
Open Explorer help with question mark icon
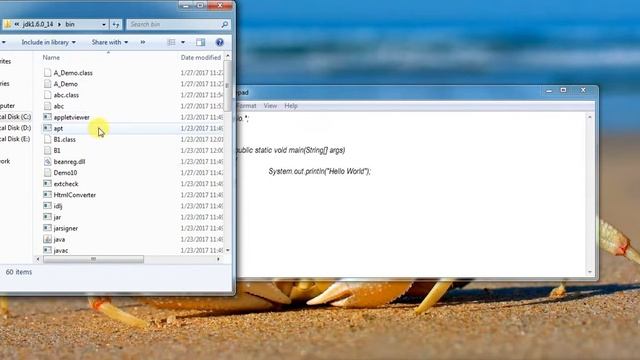(x=220, y=42)
